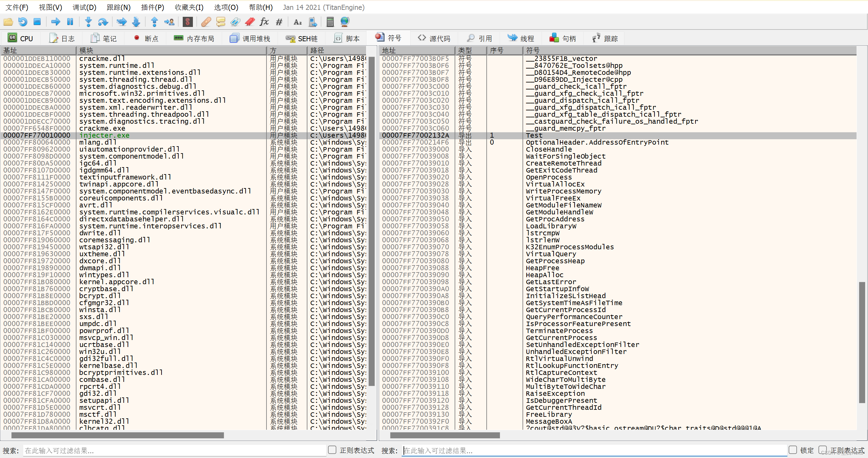Open the Scylla plugin icon

click(188, 22)
